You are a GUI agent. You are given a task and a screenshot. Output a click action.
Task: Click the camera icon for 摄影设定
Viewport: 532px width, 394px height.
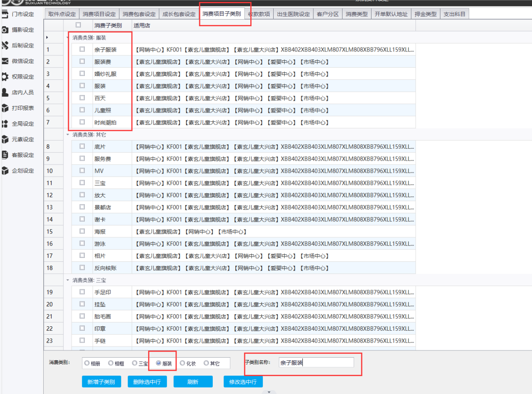click(x=5, y=30)
